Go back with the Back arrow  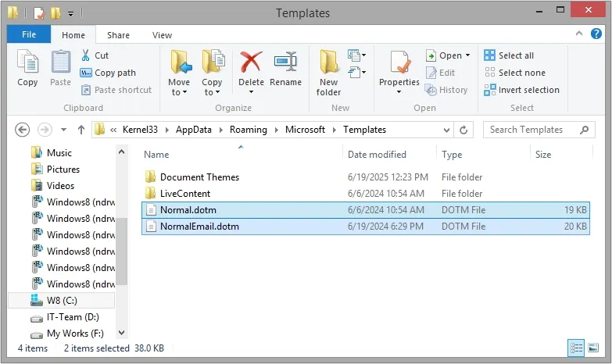(x=22, y=130)
